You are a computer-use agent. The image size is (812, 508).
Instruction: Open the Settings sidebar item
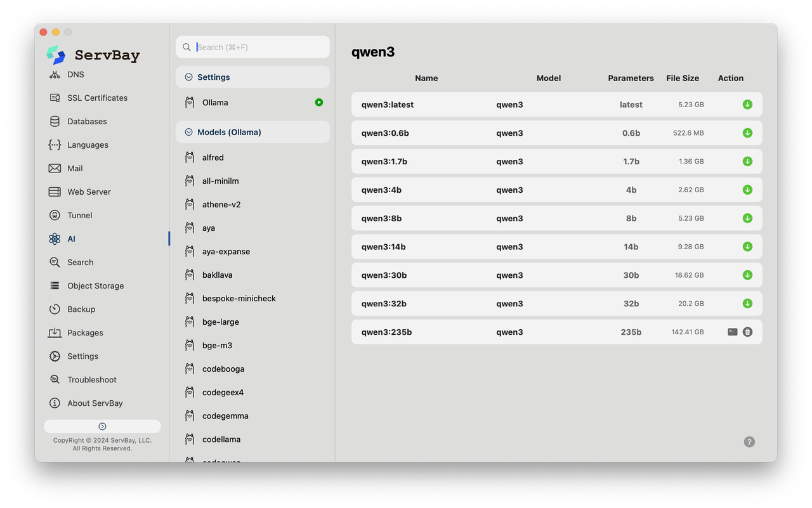click(x=83, y=356)
